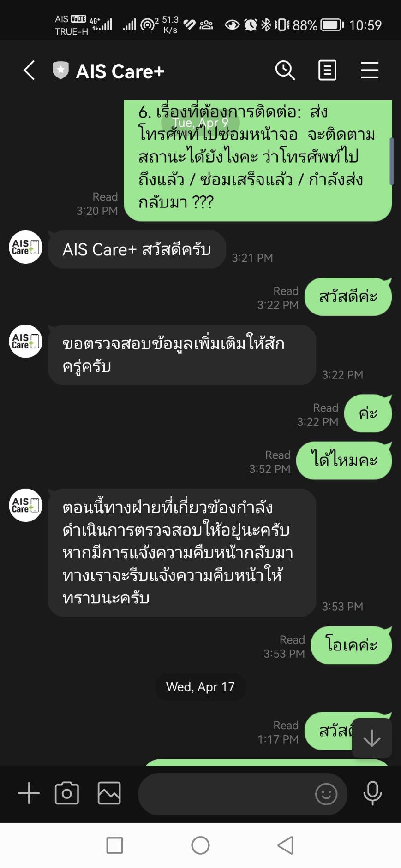Screen dimensions: 401x868
Task: Search this chat with the magnifier icon
Action: click(285, 71)
